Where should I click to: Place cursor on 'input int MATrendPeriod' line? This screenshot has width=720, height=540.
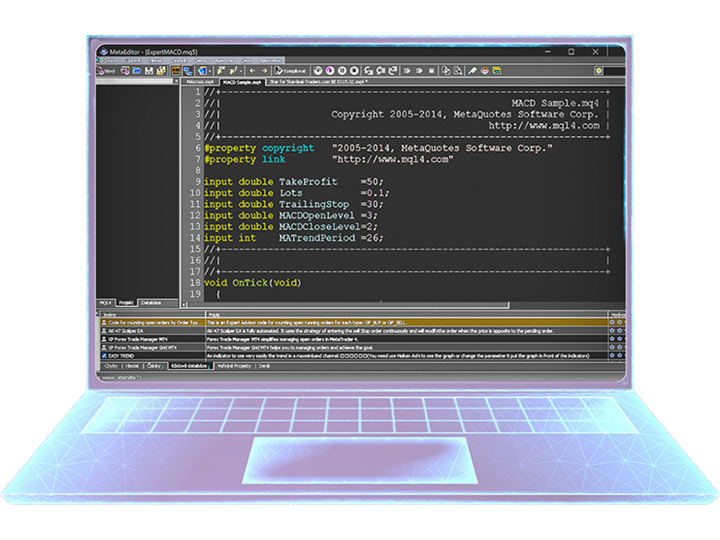coord(293,238)
